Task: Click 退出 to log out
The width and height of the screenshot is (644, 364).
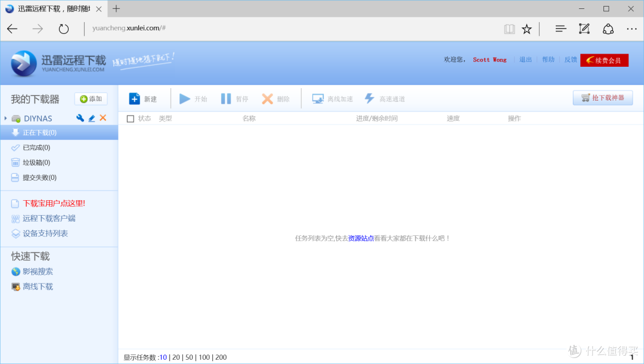Action: pos(525,60)
